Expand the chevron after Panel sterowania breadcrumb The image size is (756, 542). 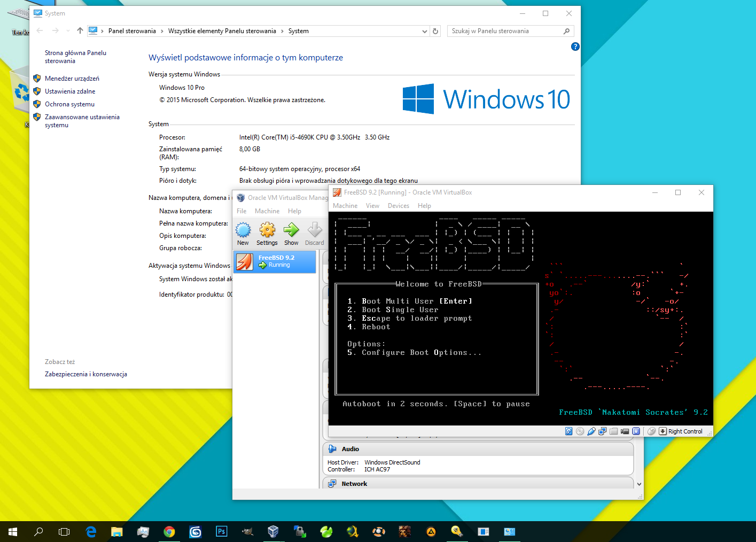[162, 31]
